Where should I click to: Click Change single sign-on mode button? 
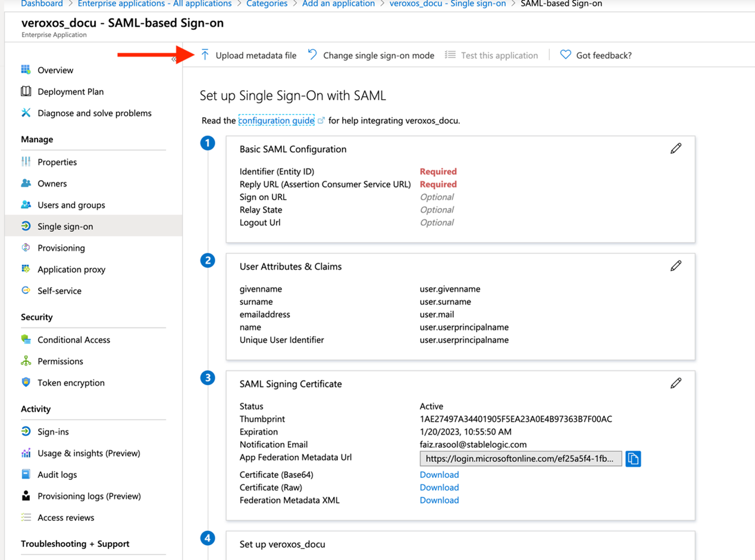(x=371, y=55)
